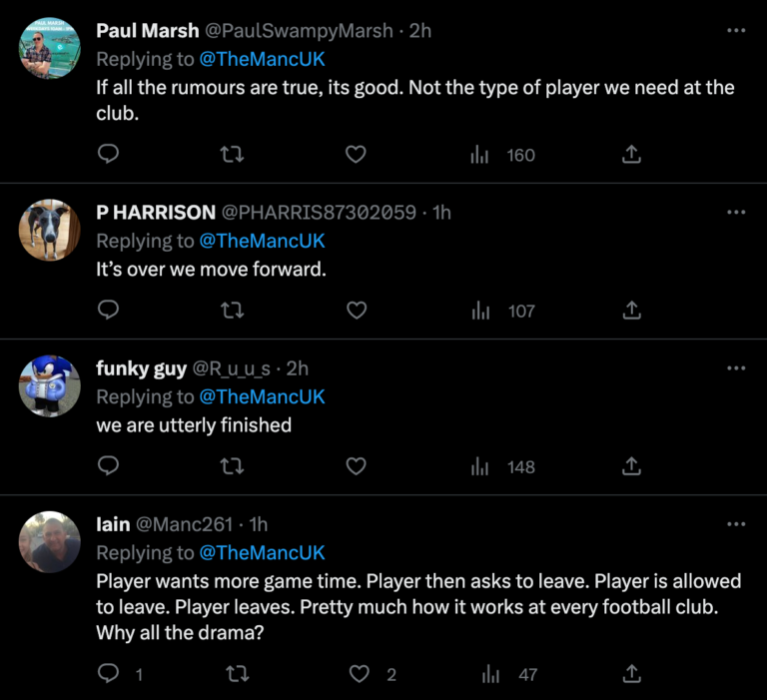767x700 pixels.
Task: Open Paul Marsh's profile picture
Action: [49, 48]
